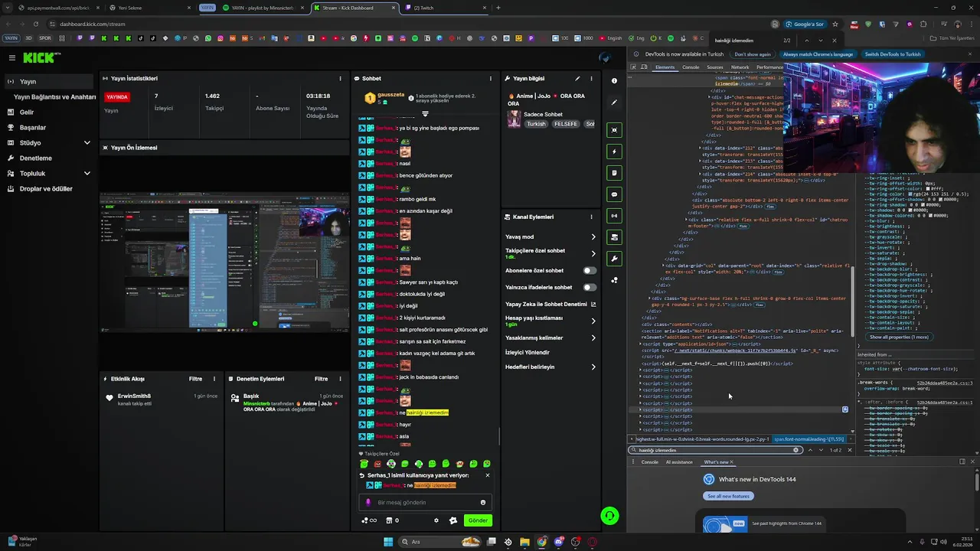The height and width of the screenshot is (551, 980).
Task: Toggle DevTools device toolbar icon
Action: (644, 67)
